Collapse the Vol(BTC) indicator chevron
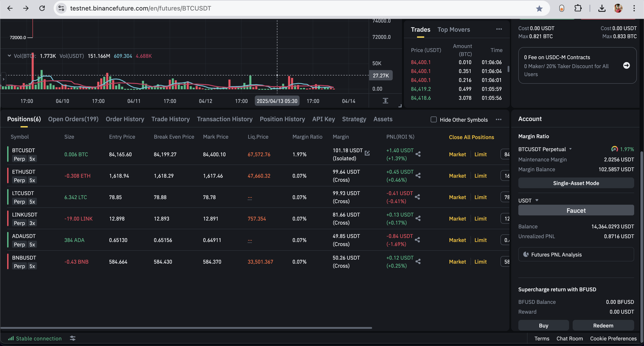644x346 pixels. tap(9, 56)
